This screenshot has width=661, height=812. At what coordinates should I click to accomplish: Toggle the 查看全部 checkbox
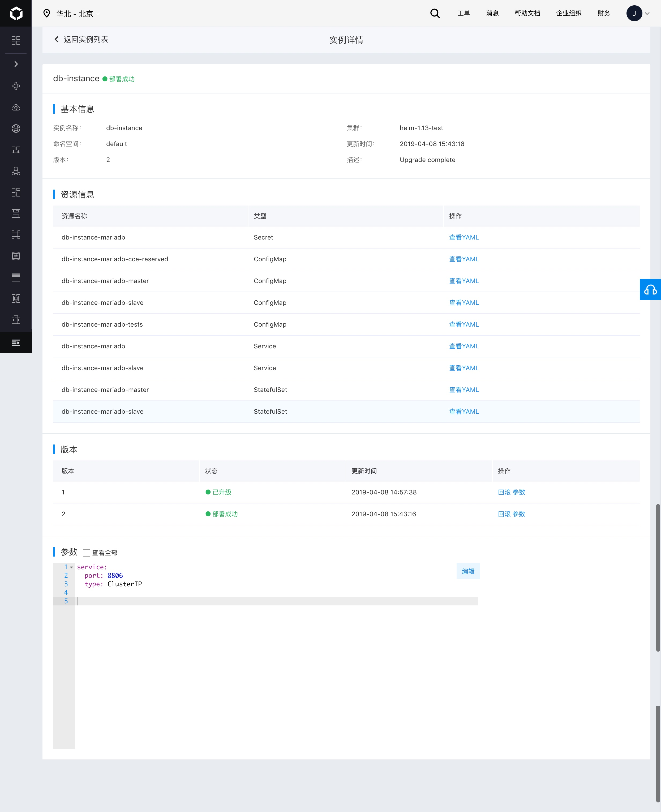[x=87, y=553]
